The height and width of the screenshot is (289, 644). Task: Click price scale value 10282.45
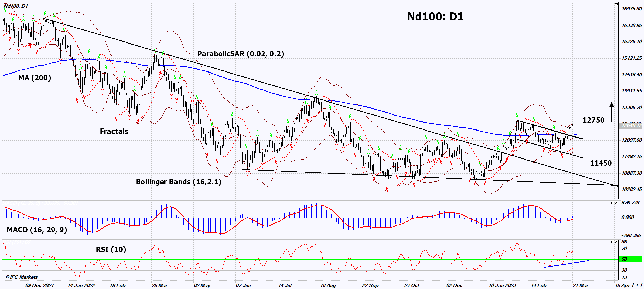click(x=632, y=189)
